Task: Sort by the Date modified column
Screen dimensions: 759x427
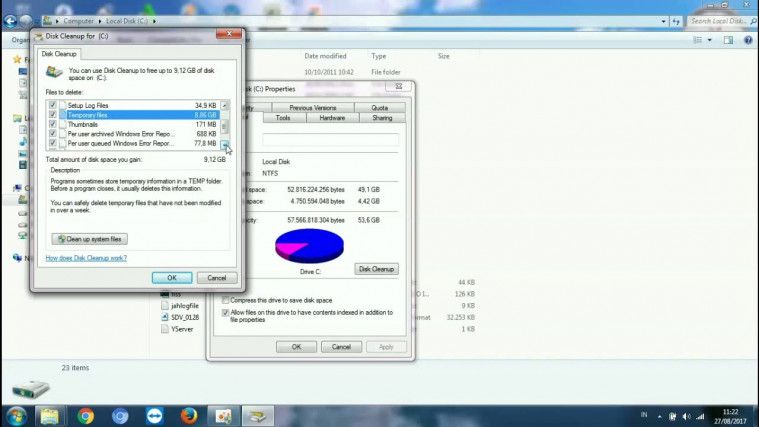Action: click(x=325, y=56)
